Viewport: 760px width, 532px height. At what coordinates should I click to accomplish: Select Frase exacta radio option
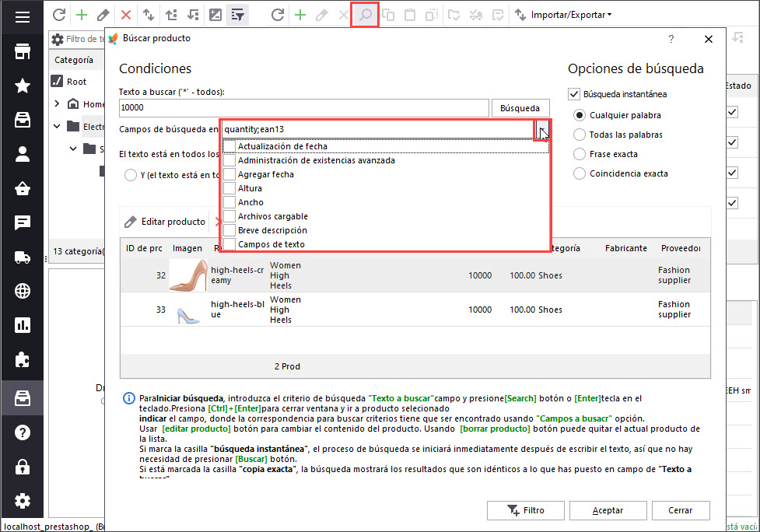coord(580,154)
